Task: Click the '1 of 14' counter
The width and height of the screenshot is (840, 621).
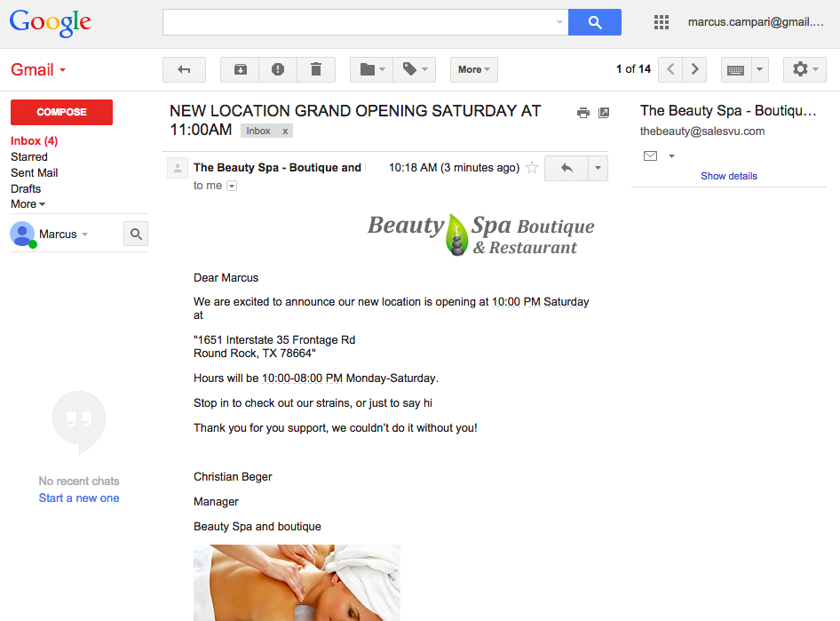Action: tap(633, 69)
